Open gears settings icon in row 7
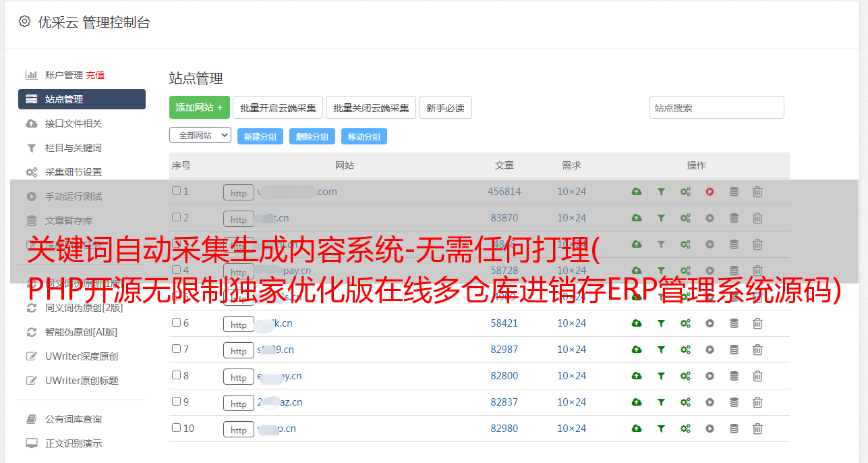 tap(685, 350)
